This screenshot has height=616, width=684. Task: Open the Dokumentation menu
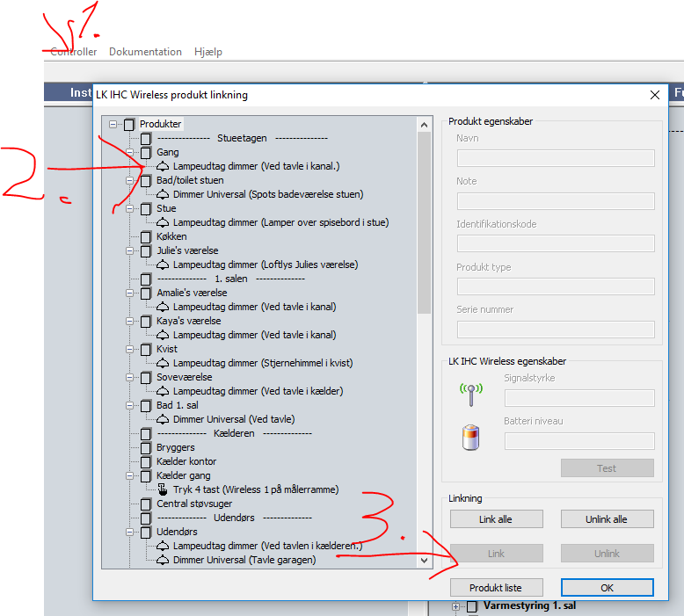[x=145, y=52]
